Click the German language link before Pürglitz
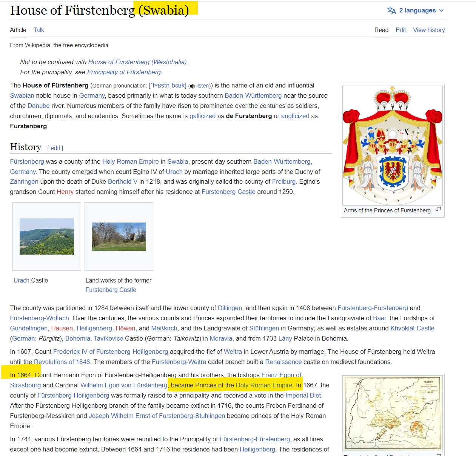The height and width of the screenshot is (456, 476). tap(23, 338)
